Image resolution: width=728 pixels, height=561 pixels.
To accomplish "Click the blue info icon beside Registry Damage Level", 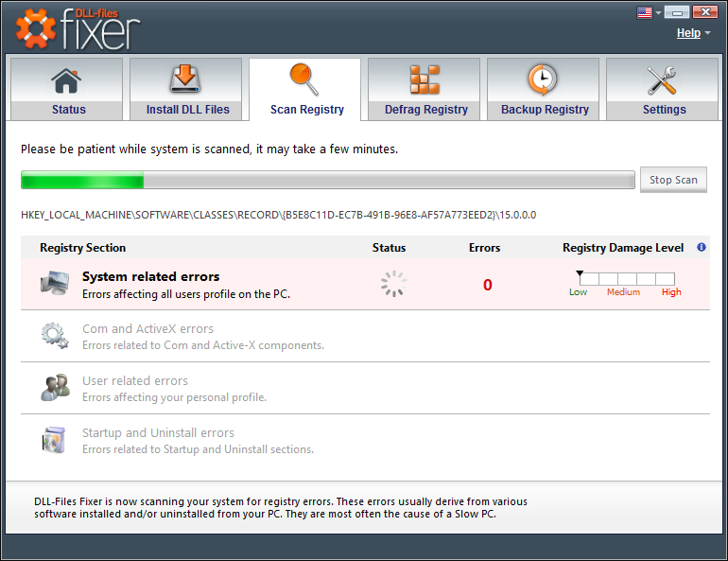I will coord(702,247).
